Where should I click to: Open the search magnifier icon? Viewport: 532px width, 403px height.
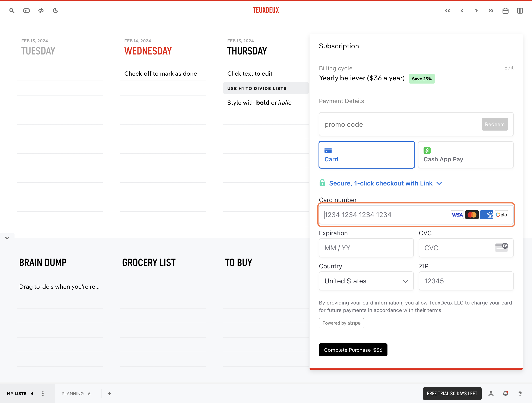click(x=12, y=11)
